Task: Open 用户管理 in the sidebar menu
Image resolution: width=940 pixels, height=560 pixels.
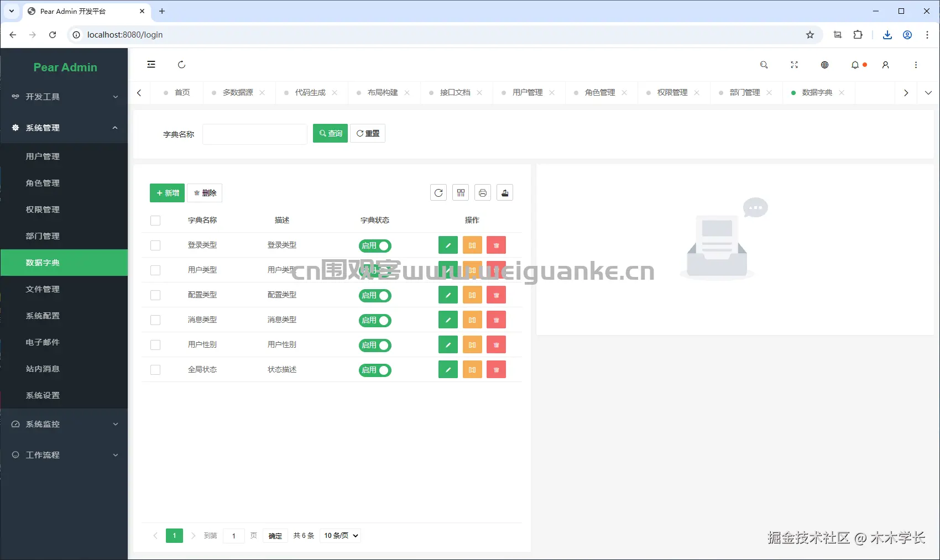Action: tap(64, 156)
